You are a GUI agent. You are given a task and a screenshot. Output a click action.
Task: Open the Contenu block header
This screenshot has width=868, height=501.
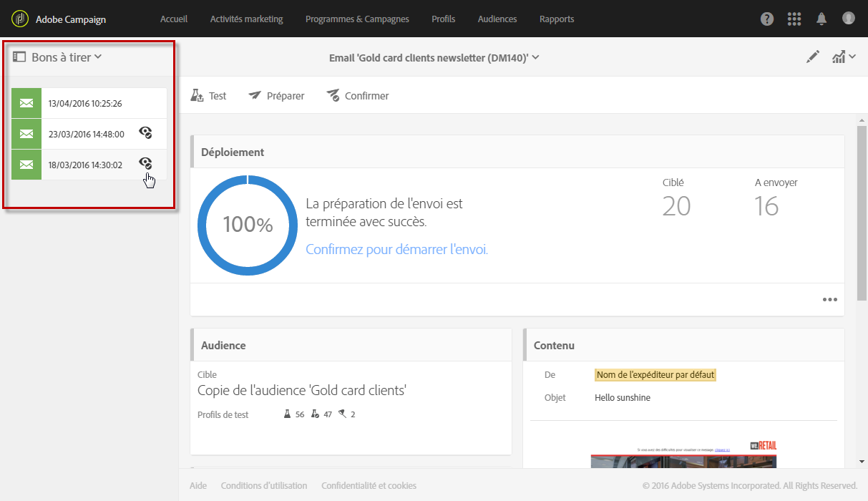click(683, 345)
